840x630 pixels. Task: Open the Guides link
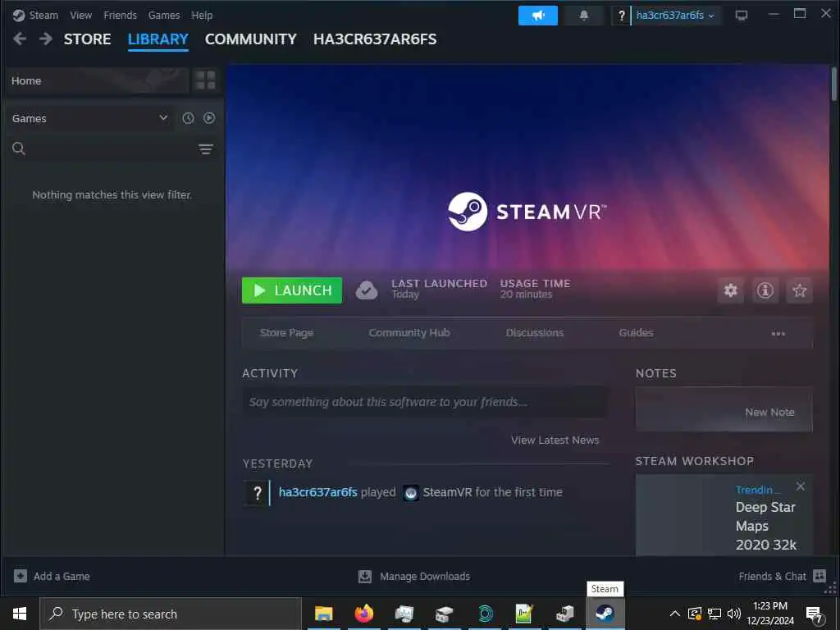(636, 333)
